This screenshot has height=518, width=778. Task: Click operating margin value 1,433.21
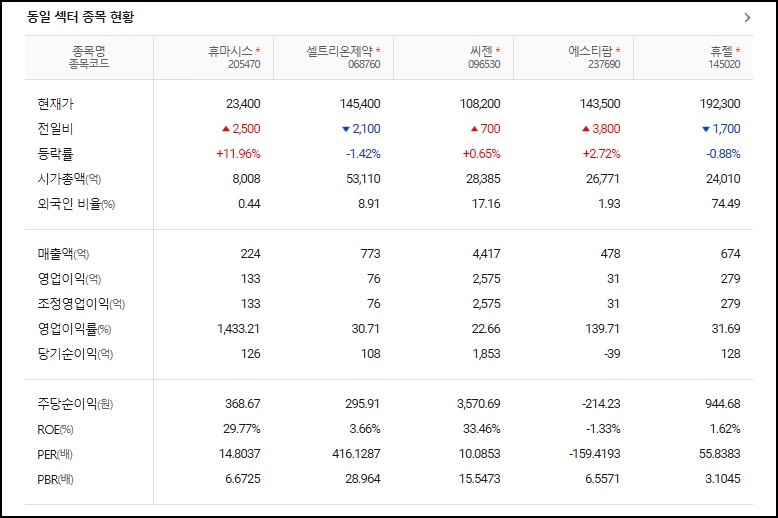coord(238,328)
